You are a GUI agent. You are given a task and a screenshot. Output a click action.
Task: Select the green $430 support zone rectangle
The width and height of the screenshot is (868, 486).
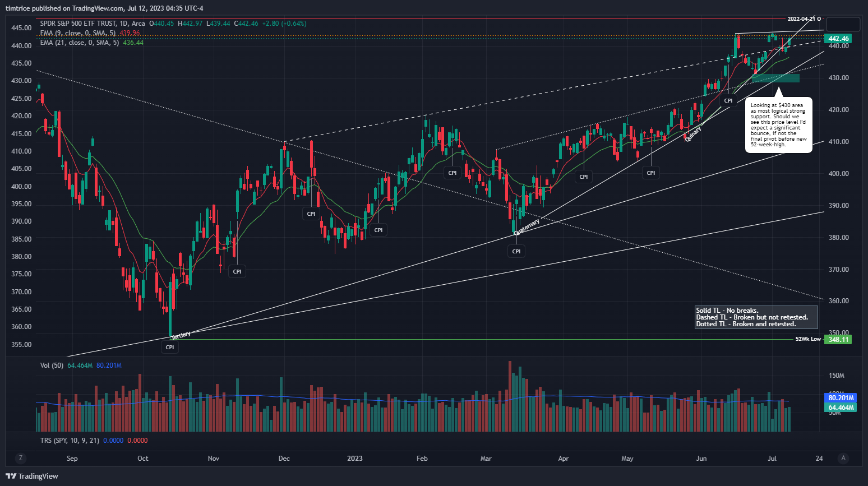pos(775,78)
